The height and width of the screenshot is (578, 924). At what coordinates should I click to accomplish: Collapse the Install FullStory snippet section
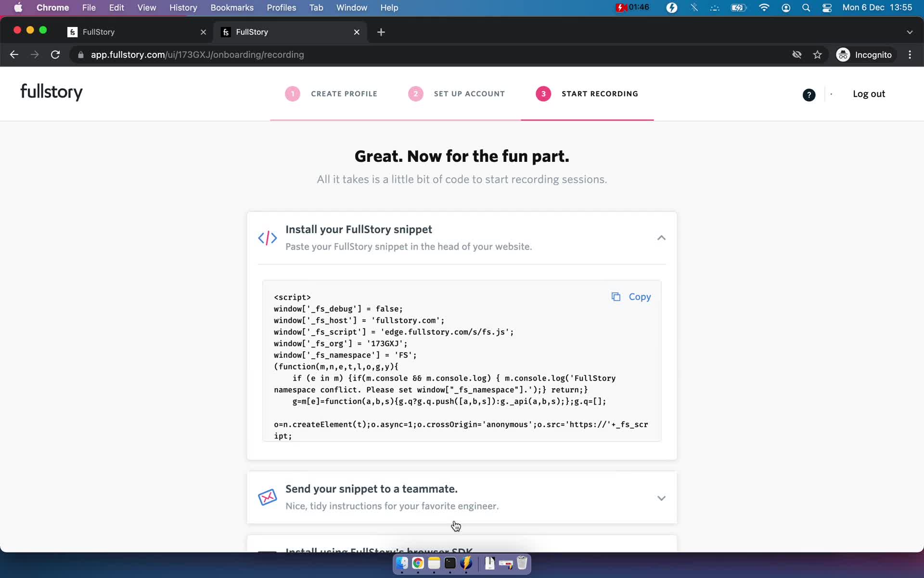661,238
